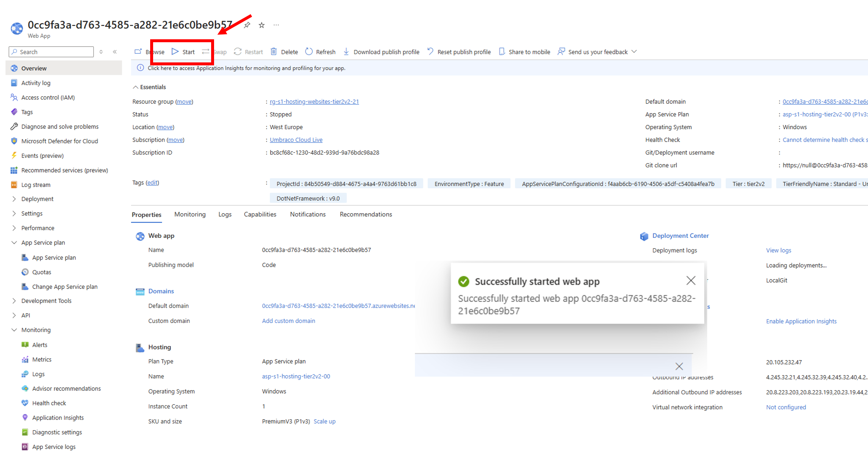Click the Scale up link
Image resolution: width=868 pixels, height=453 pixels.
click(324, 421)
